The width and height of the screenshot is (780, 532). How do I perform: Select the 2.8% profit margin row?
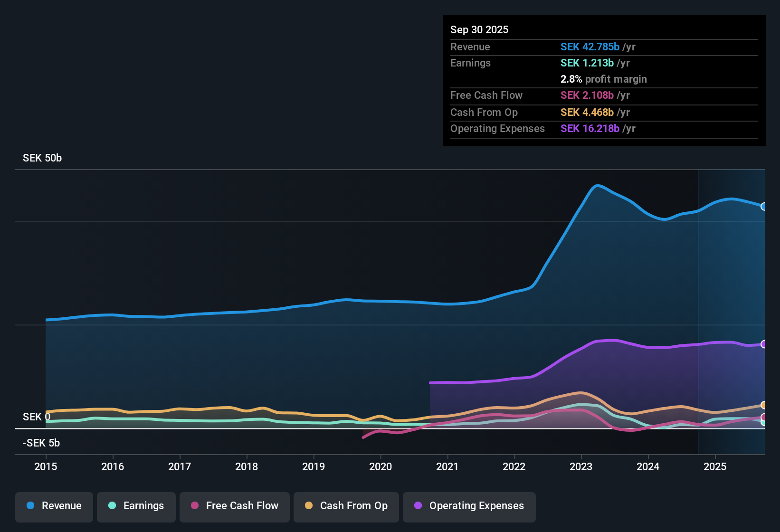tap(603, 79)
